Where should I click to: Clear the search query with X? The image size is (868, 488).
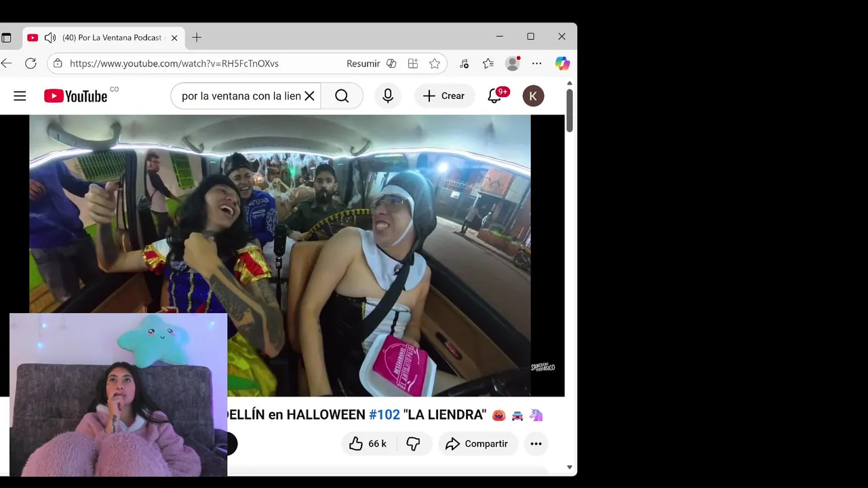click(x=309, y=96)
